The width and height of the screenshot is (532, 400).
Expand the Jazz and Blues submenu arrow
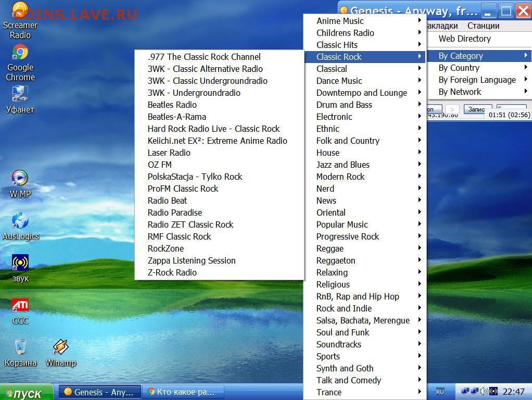(x=420, y=165)
